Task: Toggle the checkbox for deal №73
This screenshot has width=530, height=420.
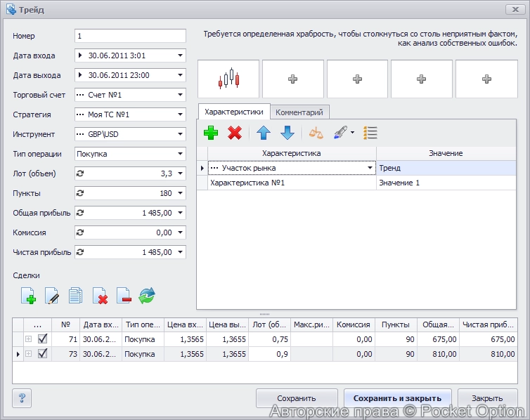Action: point(42,354)
